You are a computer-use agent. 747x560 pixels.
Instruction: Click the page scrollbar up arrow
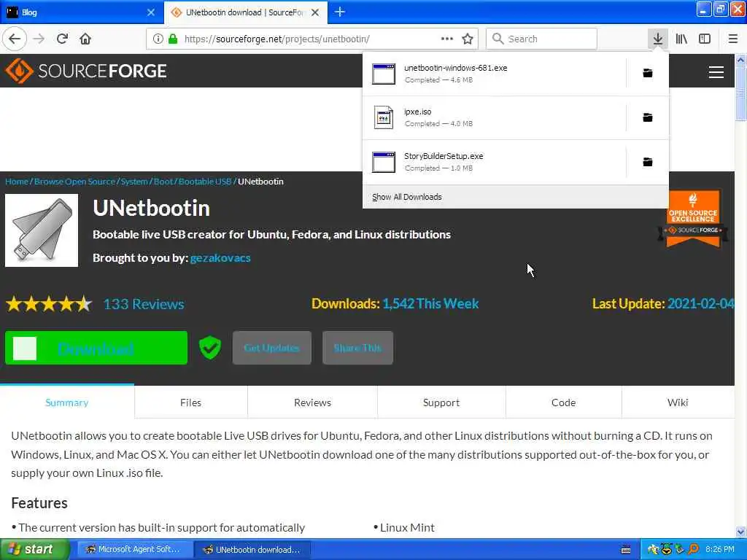pyautogui.click(x=740, y=60)
